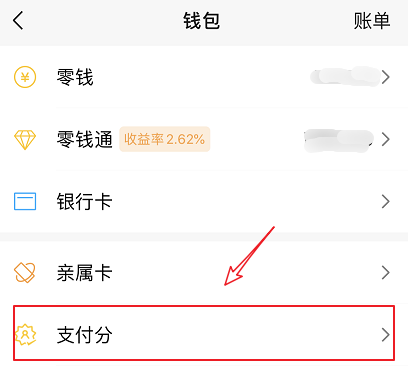Image resolution: width=408 pixels, height=368 pixels.
Task: Tap the 收益率 2.62% badge
Action: [x=165, y=139]
